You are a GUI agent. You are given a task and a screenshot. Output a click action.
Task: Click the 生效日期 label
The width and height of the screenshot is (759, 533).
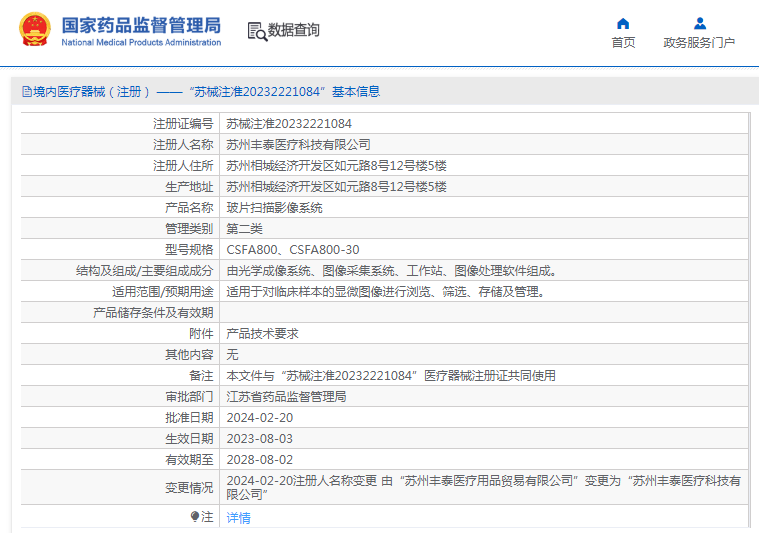click(189, 439)
